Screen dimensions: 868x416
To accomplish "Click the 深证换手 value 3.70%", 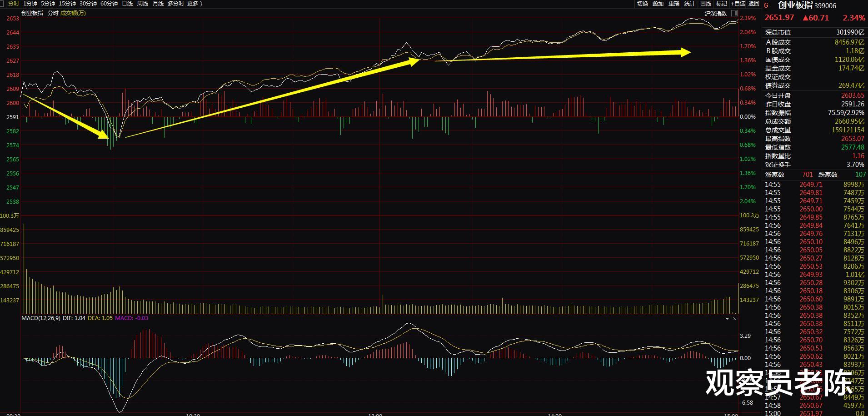I will pos(856,165).
